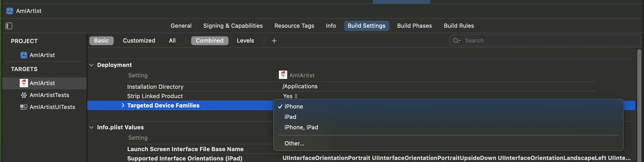Select the AmIArtist target app icon
The width and height of the screenshot is (644, 162).
(24, 83)
